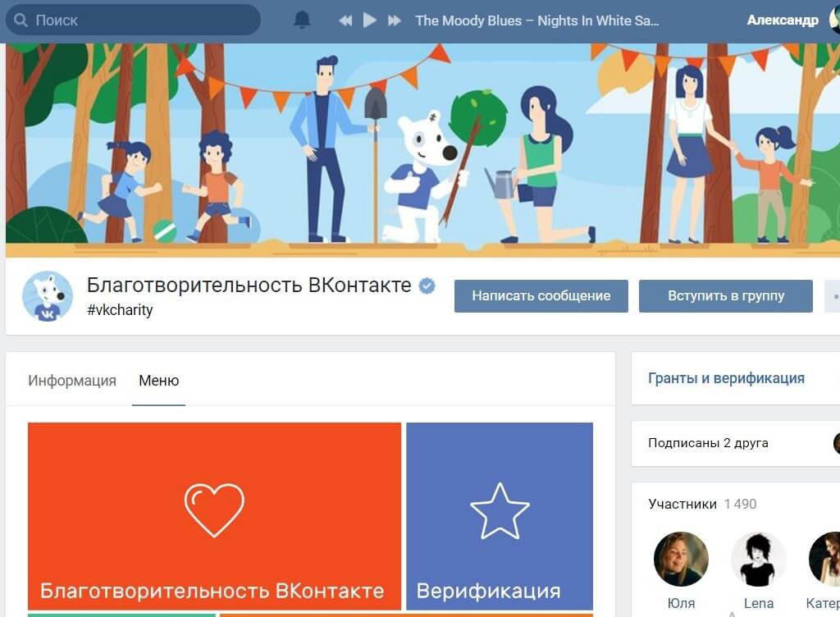Open the Участники members list
840x617 pixels.
[682, 504]
